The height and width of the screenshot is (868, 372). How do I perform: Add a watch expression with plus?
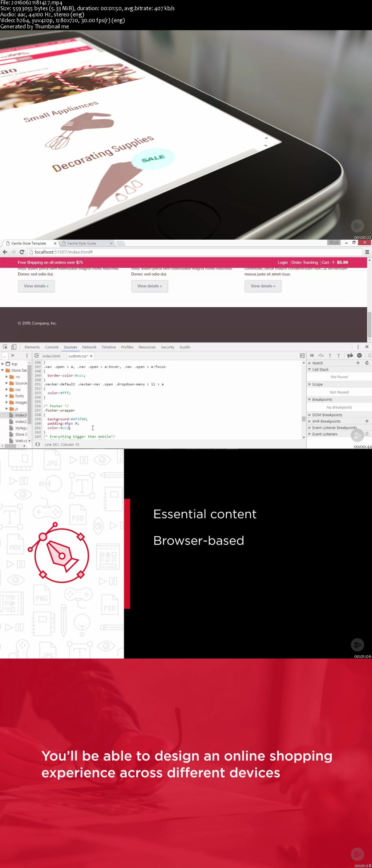[358, 363]
